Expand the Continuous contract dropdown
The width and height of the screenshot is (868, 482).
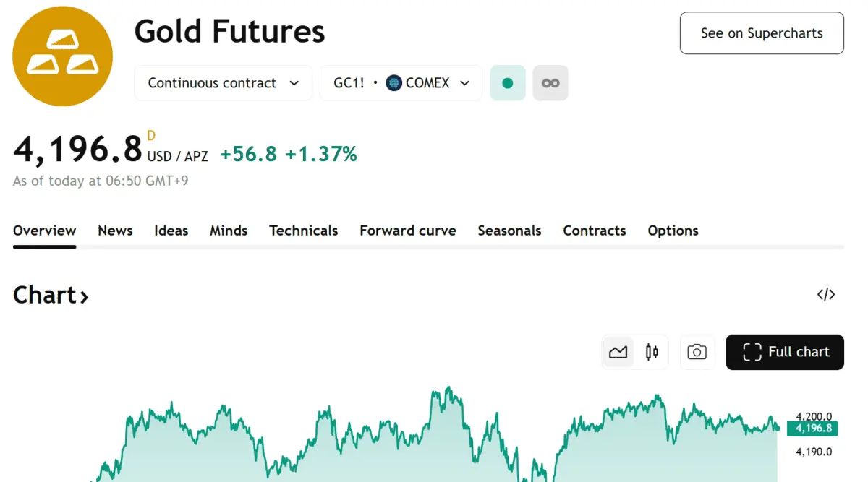point(223,83)
